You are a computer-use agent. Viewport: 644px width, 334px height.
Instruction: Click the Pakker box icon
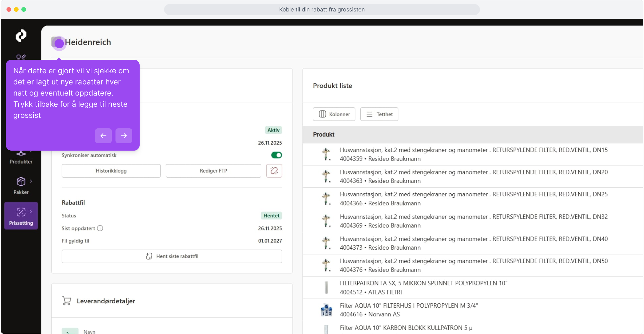coord(21,182)
